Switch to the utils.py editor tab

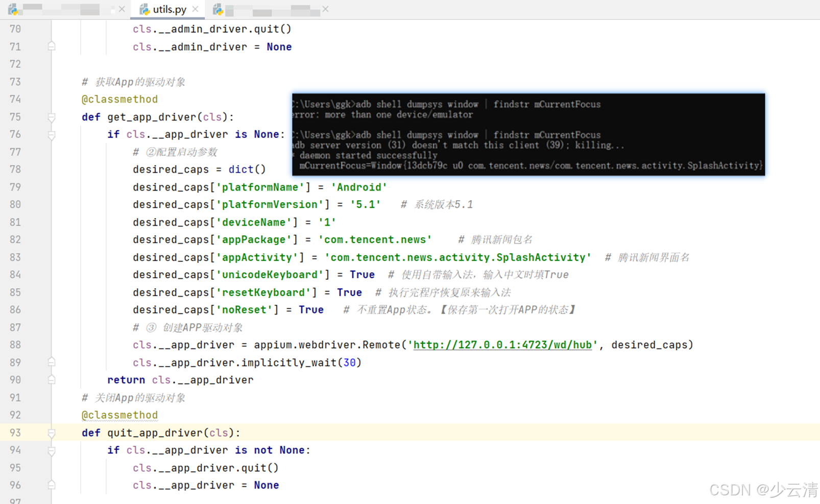pos(168,9)
